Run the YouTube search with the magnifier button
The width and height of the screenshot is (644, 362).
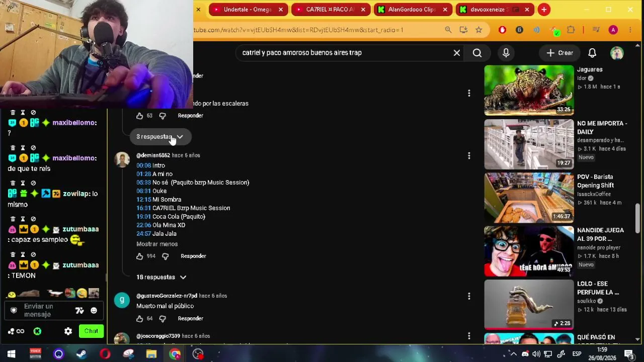click(x=477, y=53)
